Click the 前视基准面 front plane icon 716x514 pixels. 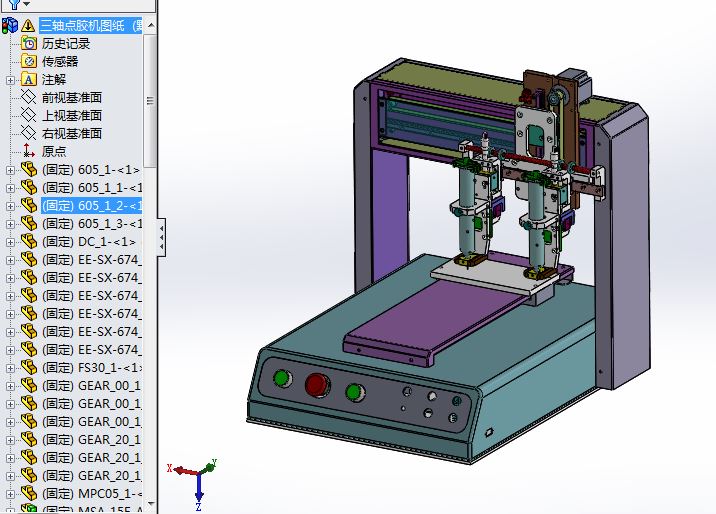(x=29, y=97)
